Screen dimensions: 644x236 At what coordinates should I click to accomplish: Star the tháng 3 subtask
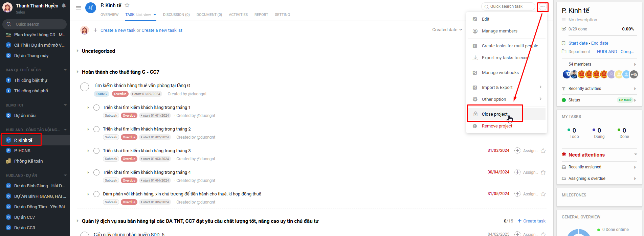543,151
